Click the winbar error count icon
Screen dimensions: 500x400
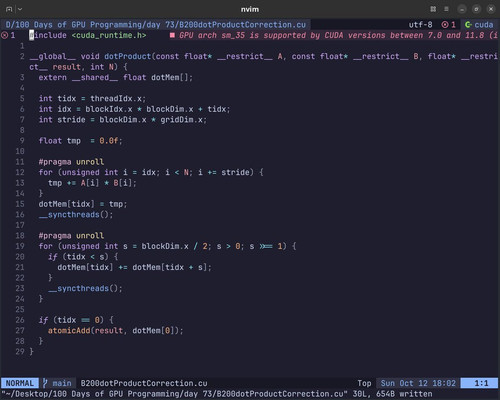[x=445, y=25]
